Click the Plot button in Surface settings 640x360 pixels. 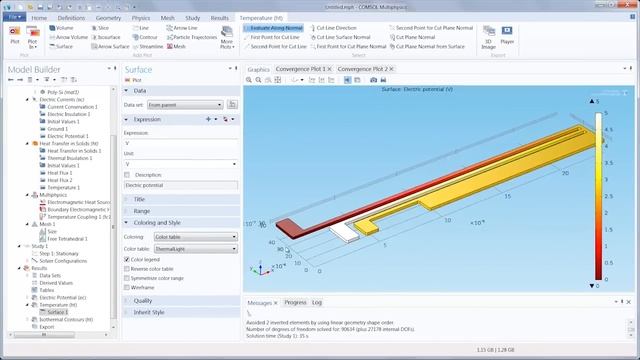pyautogui.click(x=133, y=80)
